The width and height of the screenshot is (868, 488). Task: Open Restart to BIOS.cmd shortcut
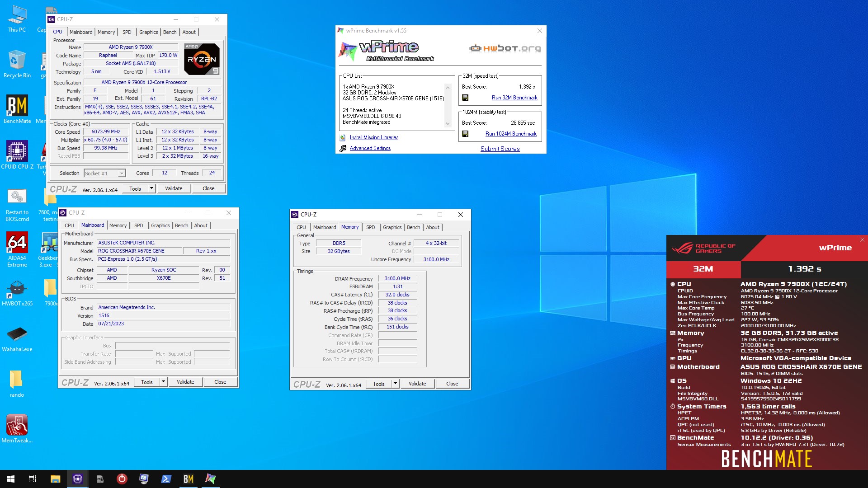[17, 204]
